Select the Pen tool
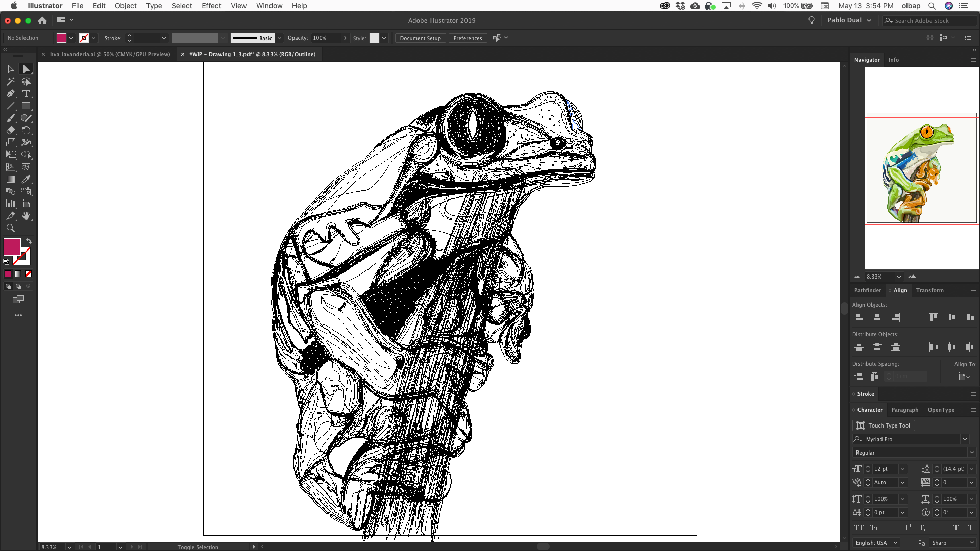Image resolution: width=980 pixels, height=551 pixels. 10,94
